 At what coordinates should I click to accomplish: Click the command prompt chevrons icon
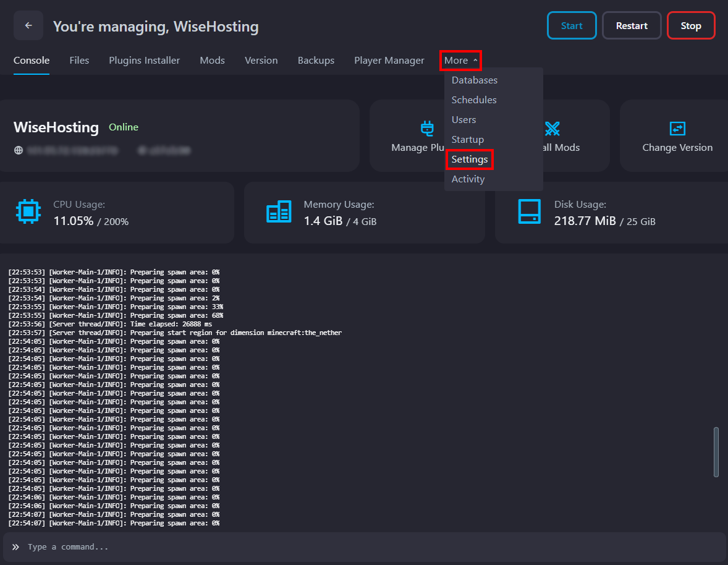click(x=15, y=546)
